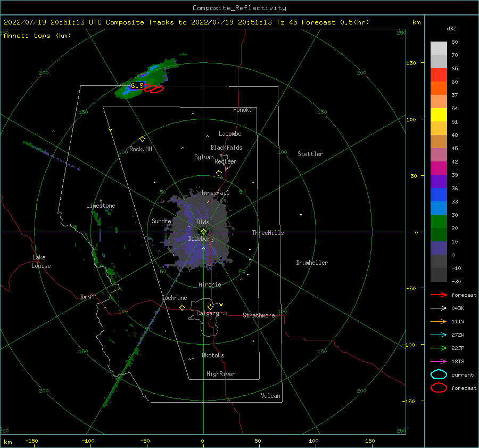479x448 pixels.
Task: Click the Calgary city label
Action: click(x=208, y=313)
